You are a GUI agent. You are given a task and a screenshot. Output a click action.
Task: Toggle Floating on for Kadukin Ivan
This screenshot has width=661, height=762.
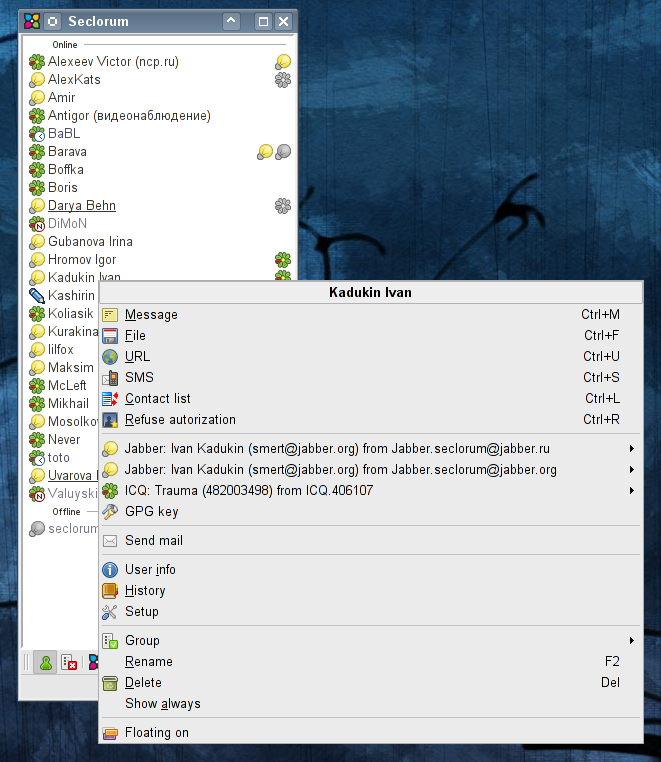tap(371, 732)
